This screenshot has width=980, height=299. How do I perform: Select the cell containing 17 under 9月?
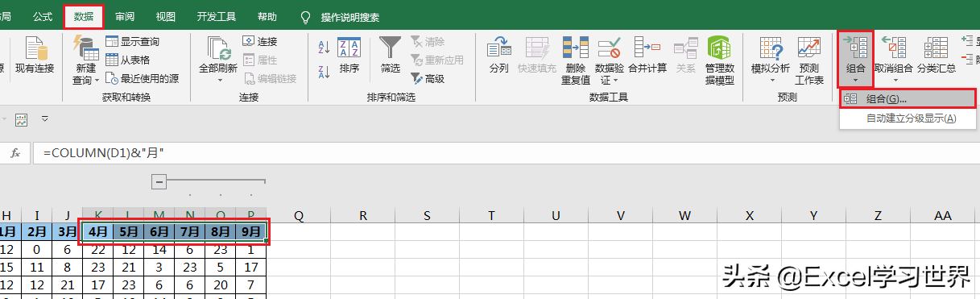[x=250, y=267]
